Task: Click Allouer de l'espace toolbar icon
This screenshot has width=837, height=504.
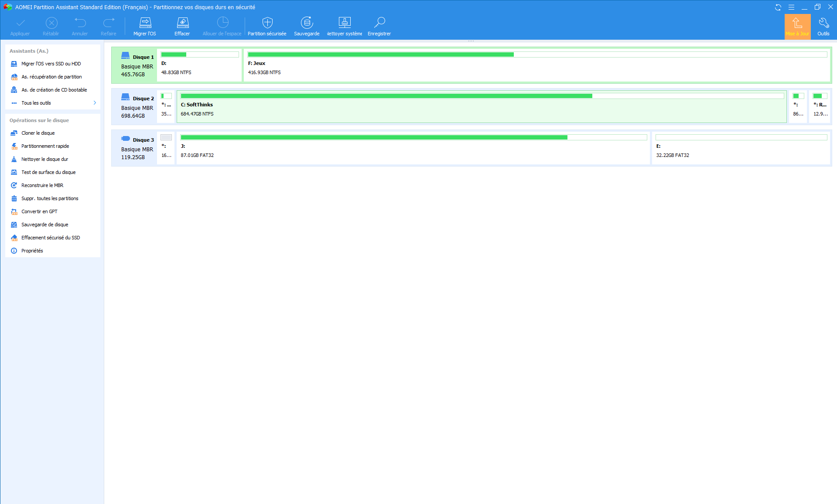Action: (x=222, y=23)
